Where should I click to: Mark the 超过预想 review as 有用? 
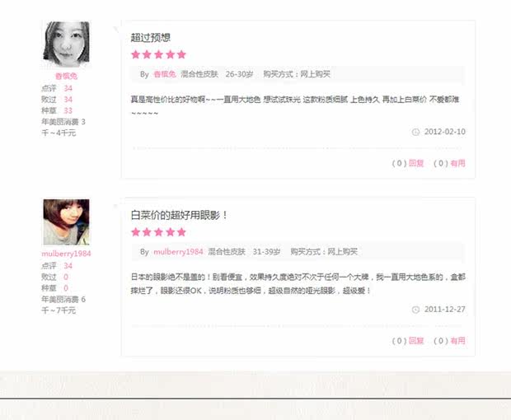click(x=458, y=163)
